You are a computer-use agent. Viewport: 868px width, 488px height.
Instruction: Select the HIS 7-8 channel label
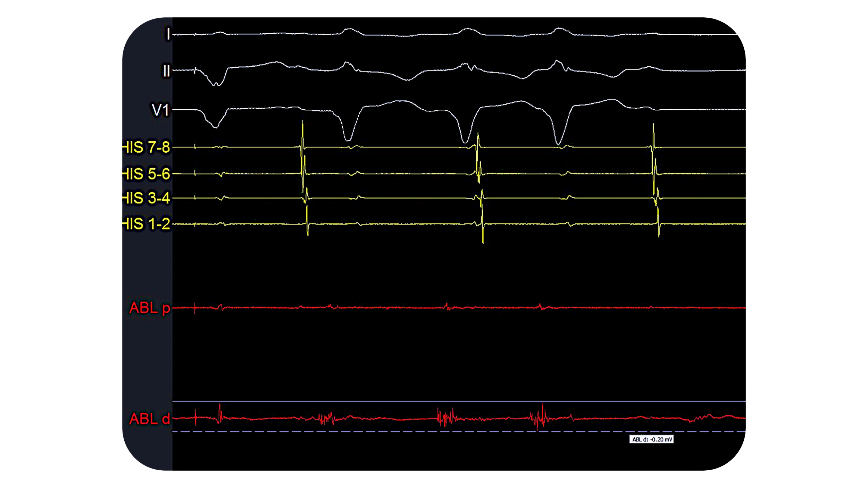click(x=146, y=148)
